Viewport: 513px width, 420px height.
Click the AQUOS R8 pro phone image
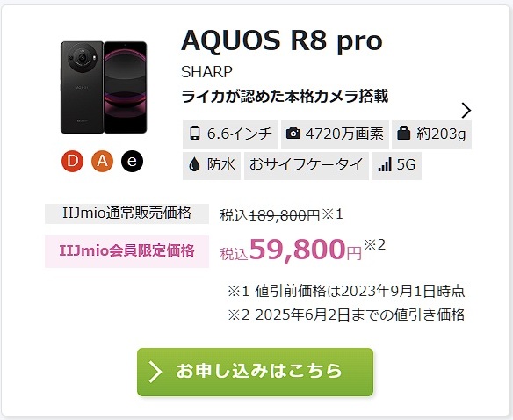(x=104, y=87)
